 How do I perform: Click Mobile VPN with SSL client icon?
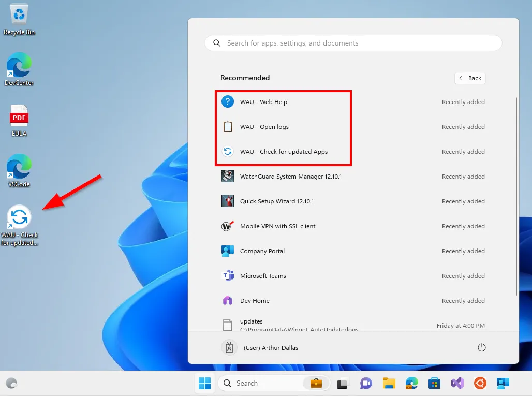tap(228, 226)
